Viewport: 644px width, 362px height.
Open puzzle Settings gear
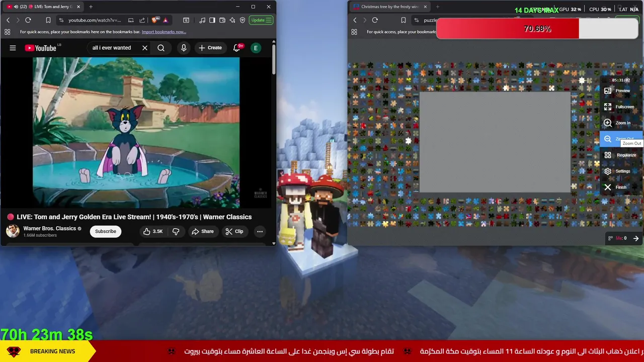pyautogui.click(x=622, y=171)
